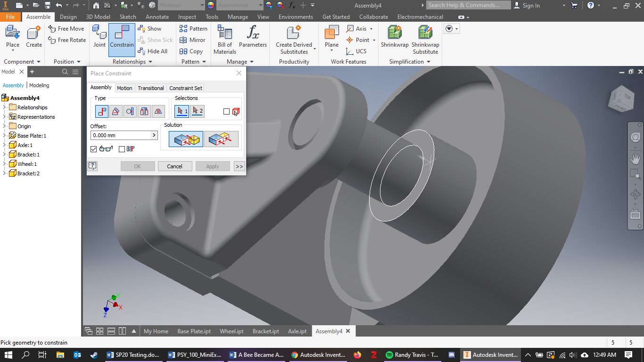
Task: Switch to Transitional tab in dialog
Action: coord(151,88)
